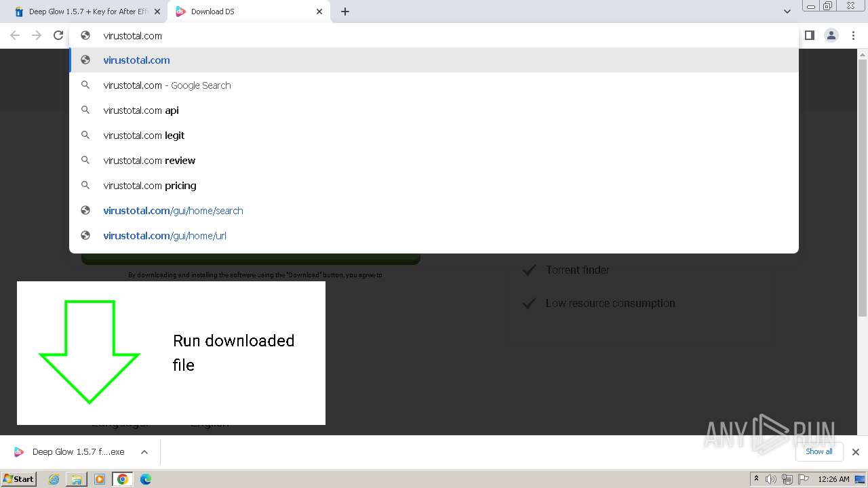This screenshot has width=868, height=488.
Task: Choose the 'virustotal.com legit' suggestion
Action: [434, 136]
